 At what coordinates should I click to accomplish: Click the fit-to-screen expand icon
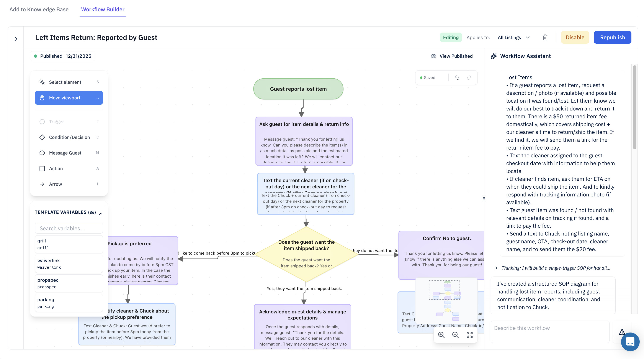[469, 335]
